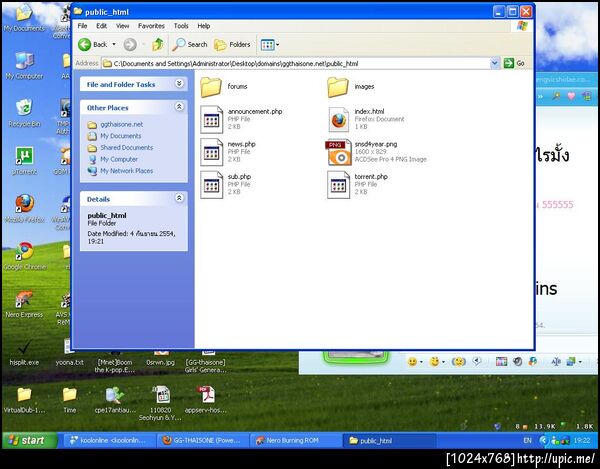Click the address path input field
This screenshot has width=600, height=469.
click(296, 64)
